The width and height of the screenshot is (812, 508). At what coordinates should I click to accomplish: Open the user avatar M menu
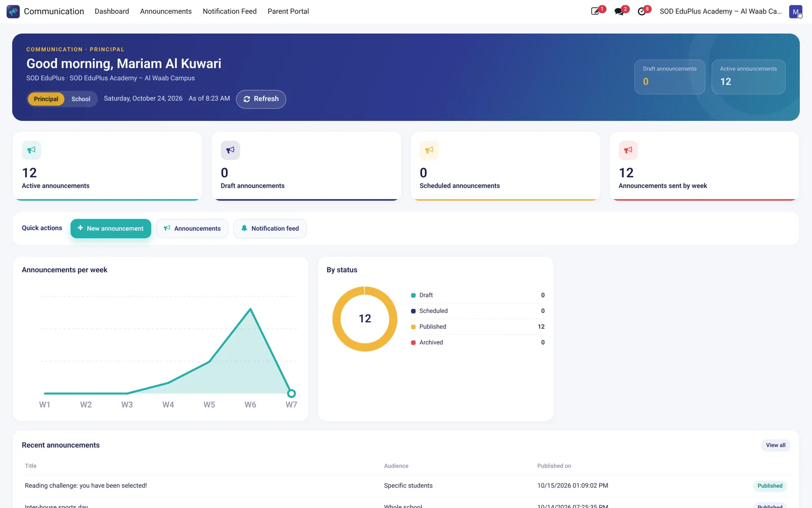point(795,12)
